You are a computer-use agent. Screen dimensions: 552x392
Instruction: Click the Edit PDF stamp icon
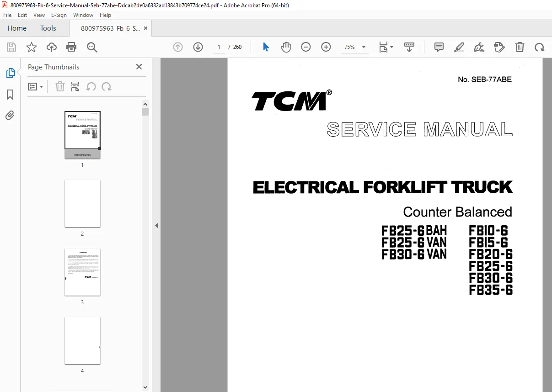(x=499, y=47)
